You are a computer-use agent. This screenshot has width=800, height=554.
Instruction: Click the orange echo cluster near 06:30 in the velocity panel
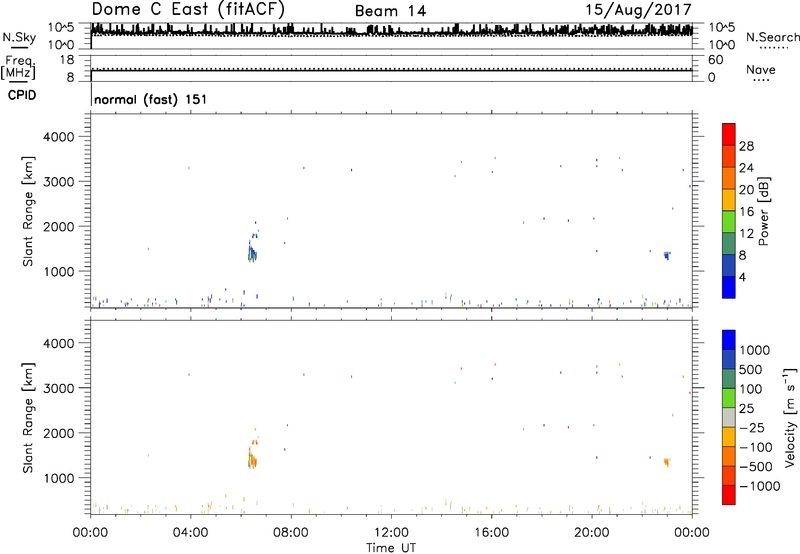coord(252,460)
